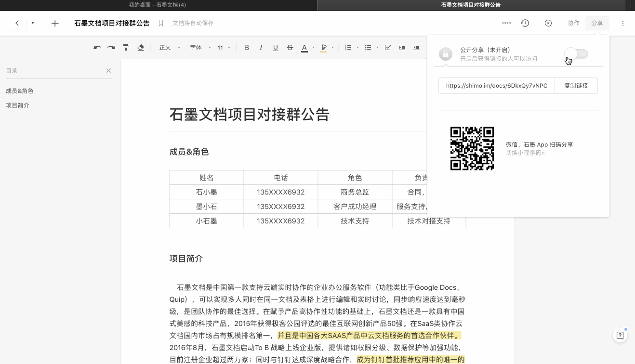Bookmark this document with the bookmark icon
This screenshot has height=364, width=635.
click(x=161, y=23)
